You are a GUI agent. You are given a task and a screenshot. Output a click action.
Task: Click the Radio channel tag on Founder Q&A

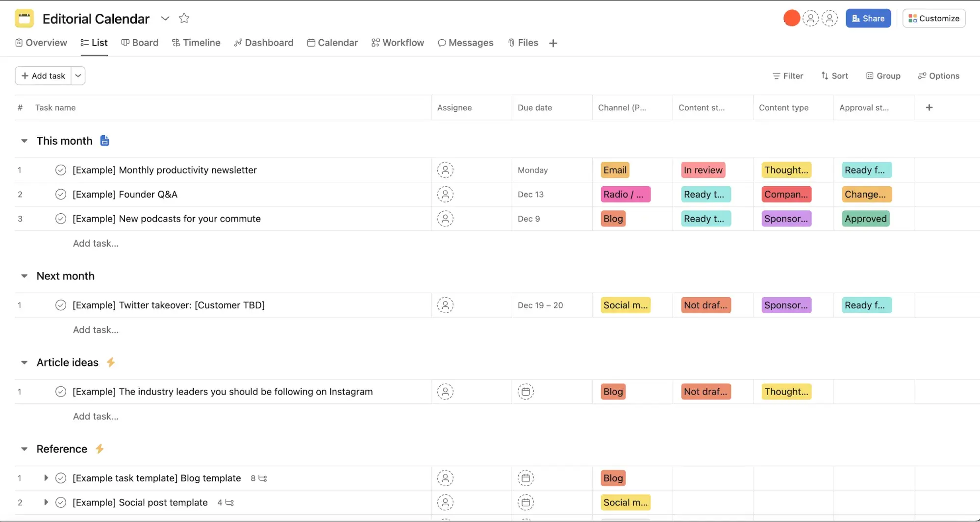tap(626, 194)
